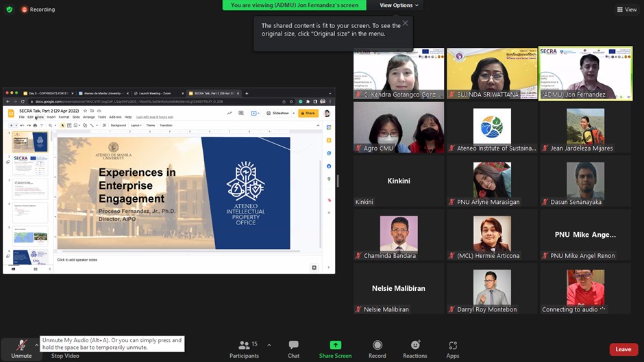Expand the caret next to Participants

(x=269, y=345)
